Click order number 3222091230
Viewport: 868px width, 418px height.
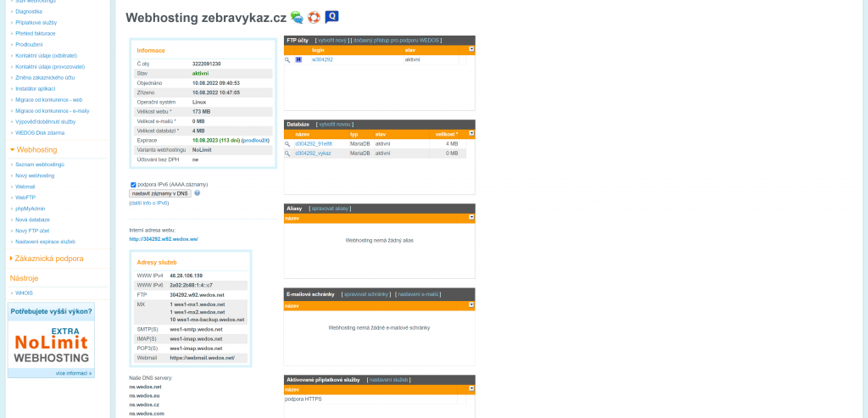coord(207,64)
